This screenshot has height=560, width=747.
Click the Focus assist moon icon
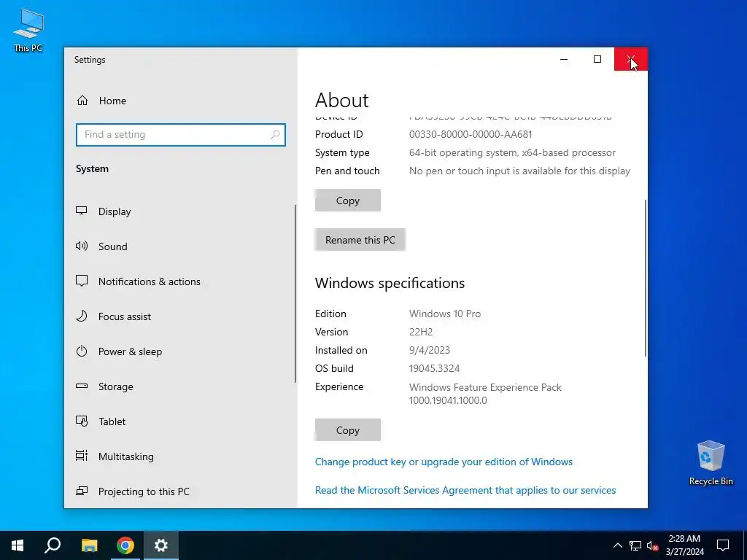pos(82,316)
